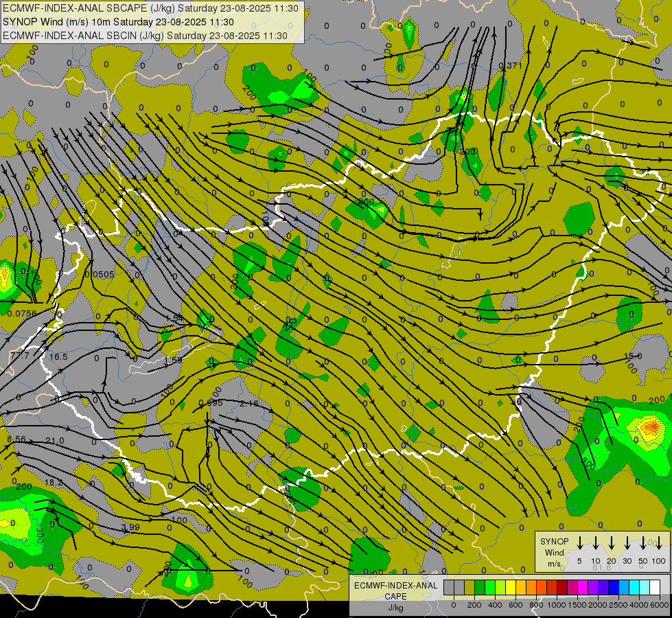
Task: Pick the purple swatch left of 2000 tick
Action: pos(592,587)
